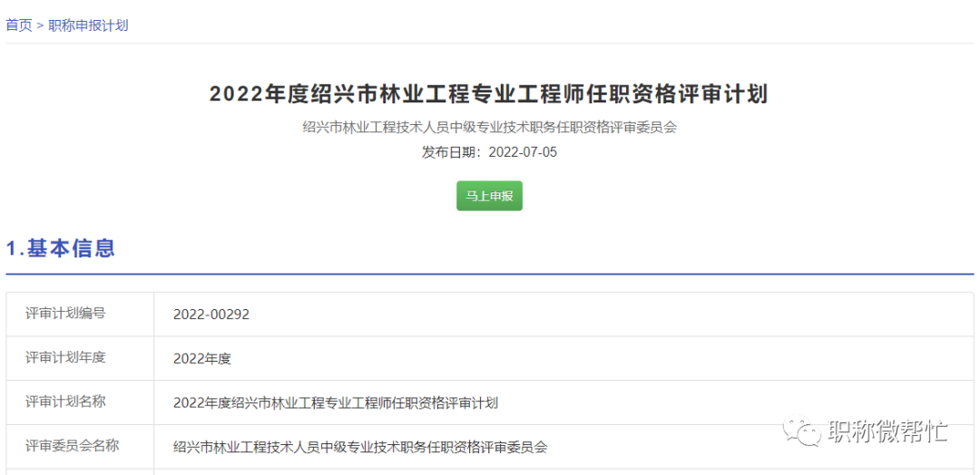Select the 评审计划名称 label cell
Image resolution: width=980 pixels, height=475 pixels.
(80, 402)
